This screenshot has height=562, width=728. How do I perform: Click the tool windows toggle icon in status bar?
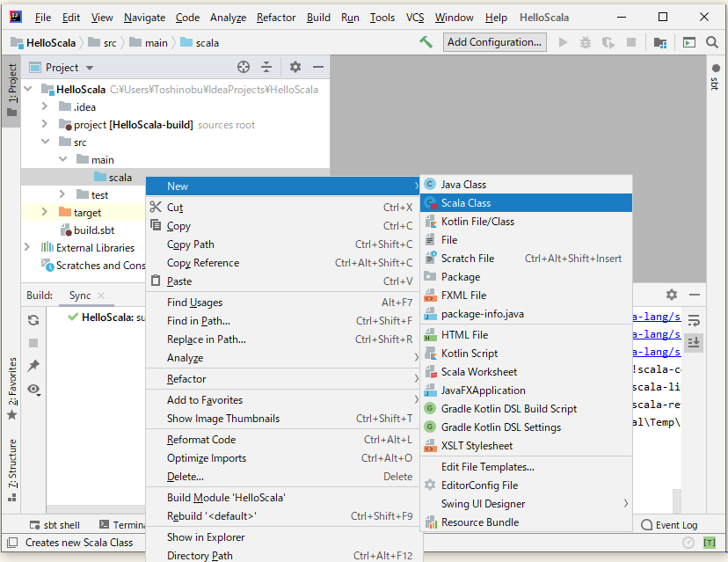click(12, 543)
